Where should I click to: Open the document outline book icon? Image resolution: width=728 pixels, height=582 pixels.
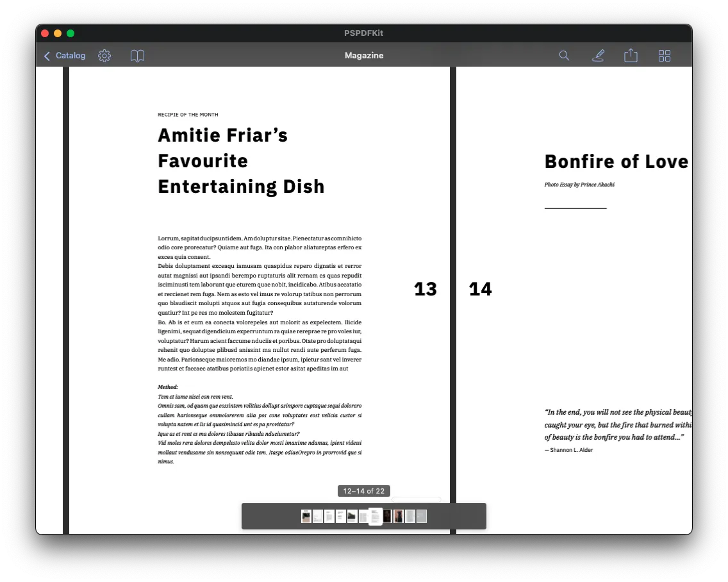(x=137, y=56)
